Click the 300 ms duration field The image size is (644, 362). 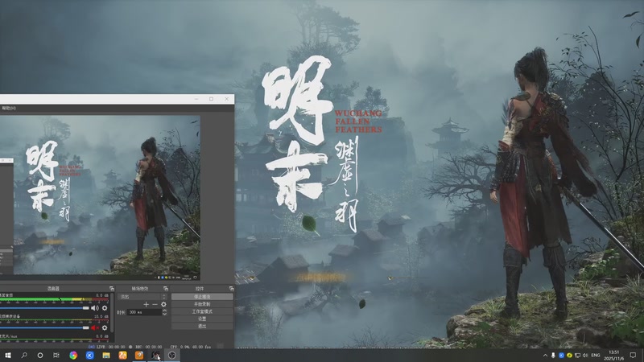click(144, 312)
